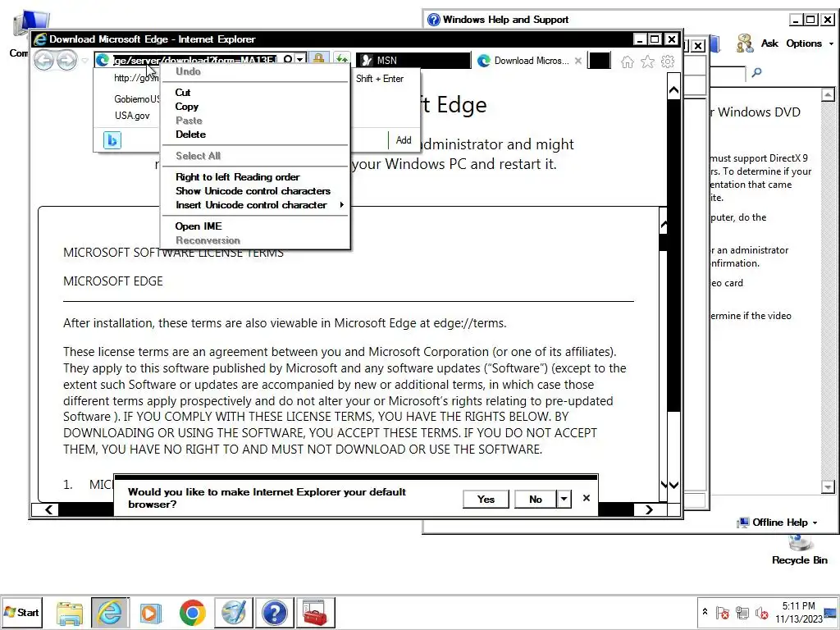Select the USA.gov suggestion
This screenshot has width=840, height=630.
pos(132,115)
